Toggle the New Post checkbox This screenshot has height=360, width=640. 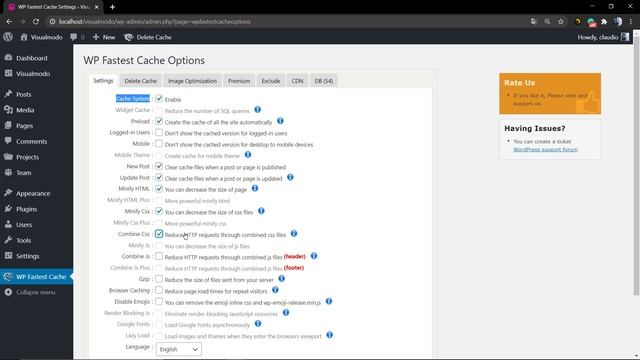(x=159, y=167)
